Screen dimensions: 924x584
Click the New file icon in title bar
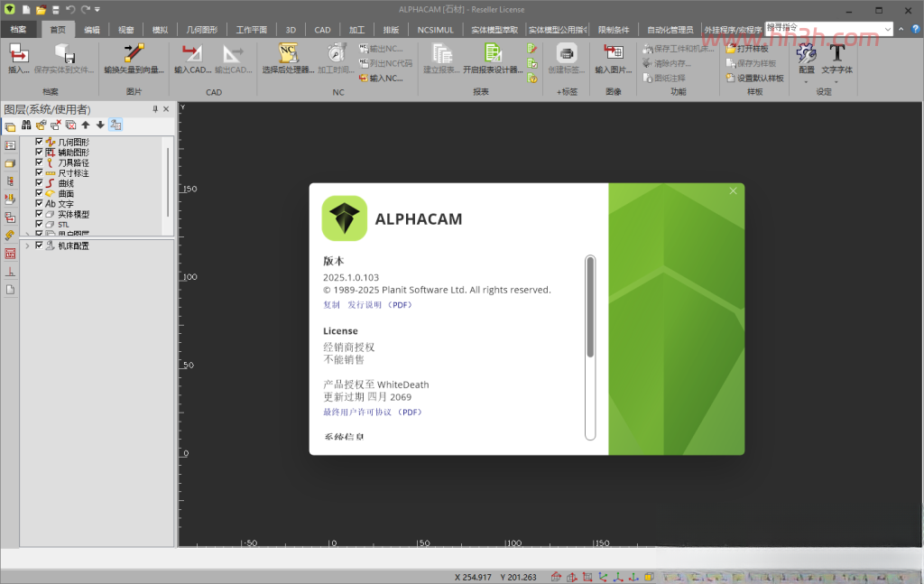26,9
